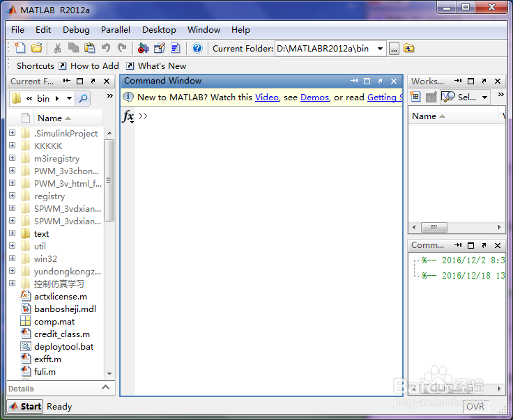Undock the Command History panel
Image resolution: width=513 pixels, height=420 pixels.
484,245
